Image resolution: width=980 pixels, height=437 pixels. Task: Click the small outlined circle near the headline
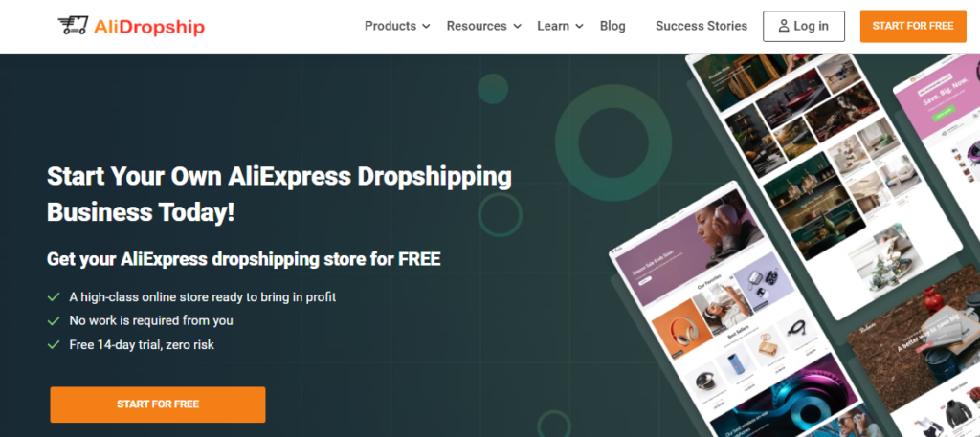click(500, 215)
